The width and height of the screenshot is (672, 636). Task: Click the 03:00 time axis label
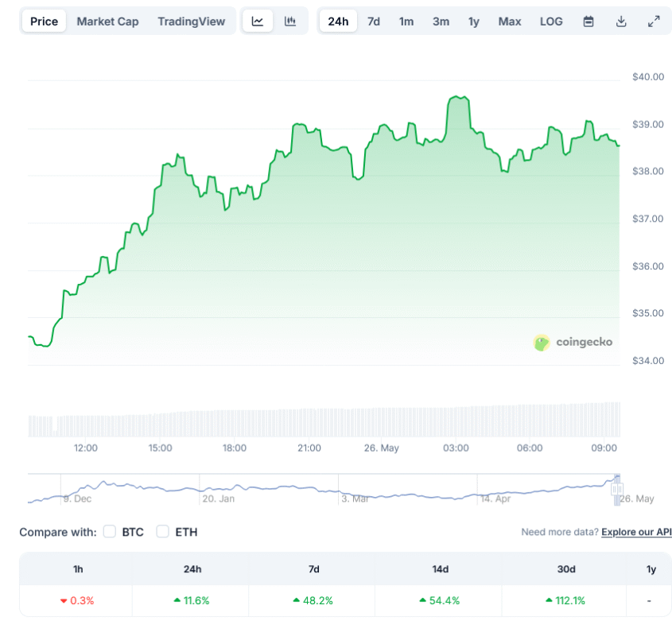click(x=456, y=448)
